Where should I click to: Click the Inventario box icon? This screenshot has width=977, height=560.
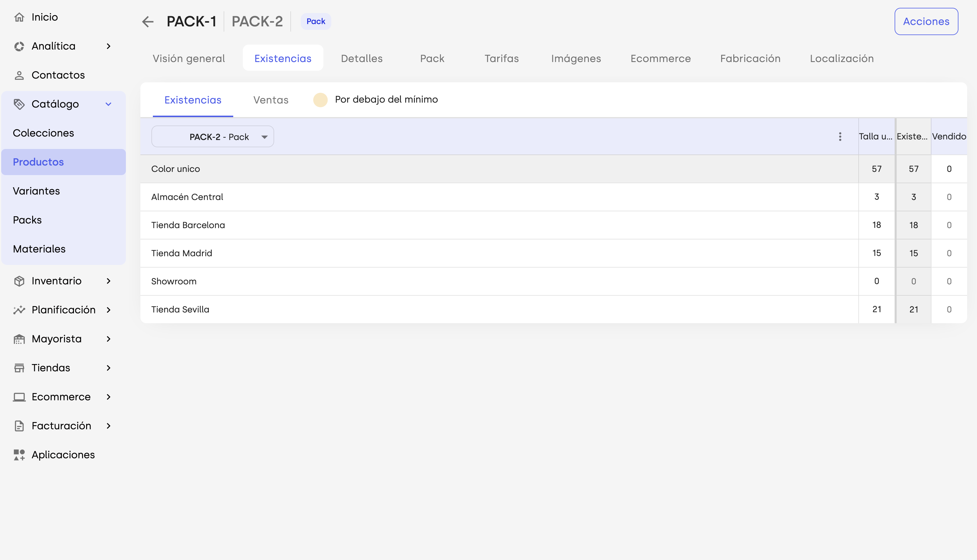click(19, 281)
